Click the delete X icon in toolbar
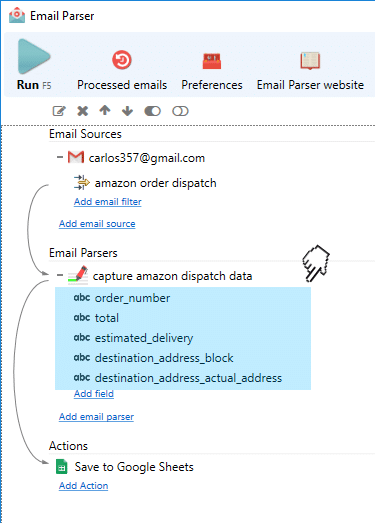 pos(82,111)
